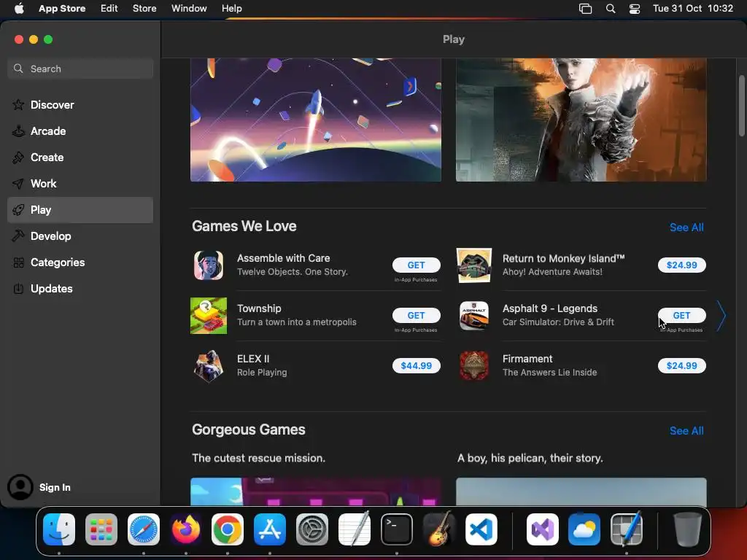Click the vertical scrollbar thumb
This screenshot has height=560, width=747.
(x=742, y=106)
